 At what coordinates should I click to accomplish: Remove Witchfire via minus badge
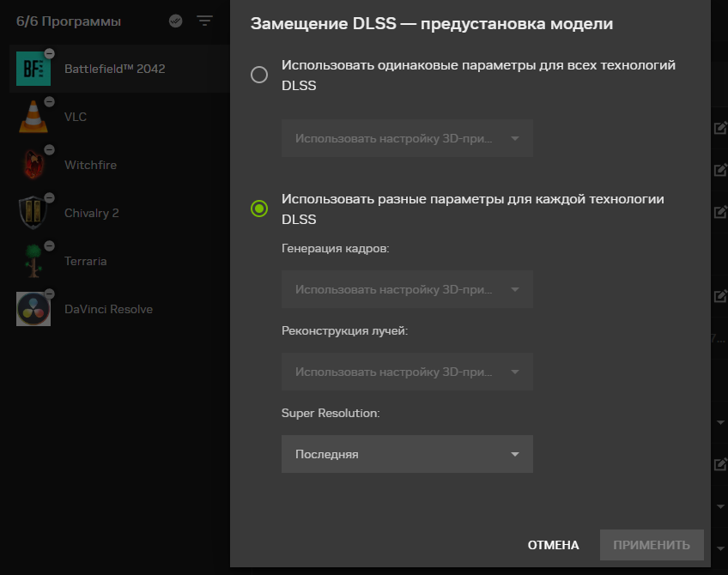click(49, 150)
